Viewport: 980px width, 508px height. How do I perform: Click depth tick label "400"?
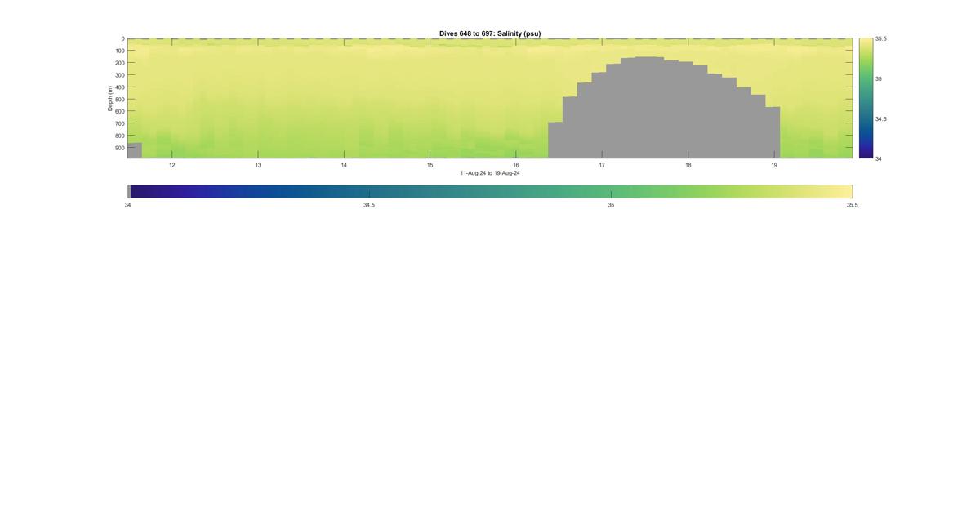120,87
